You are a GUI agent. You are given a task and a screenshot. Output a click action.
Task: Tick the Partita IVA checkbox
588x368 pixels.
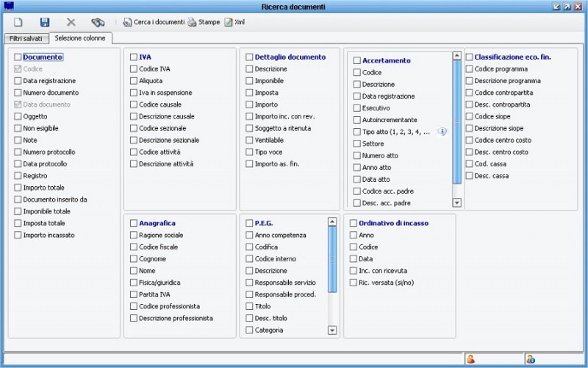(134, 294)
